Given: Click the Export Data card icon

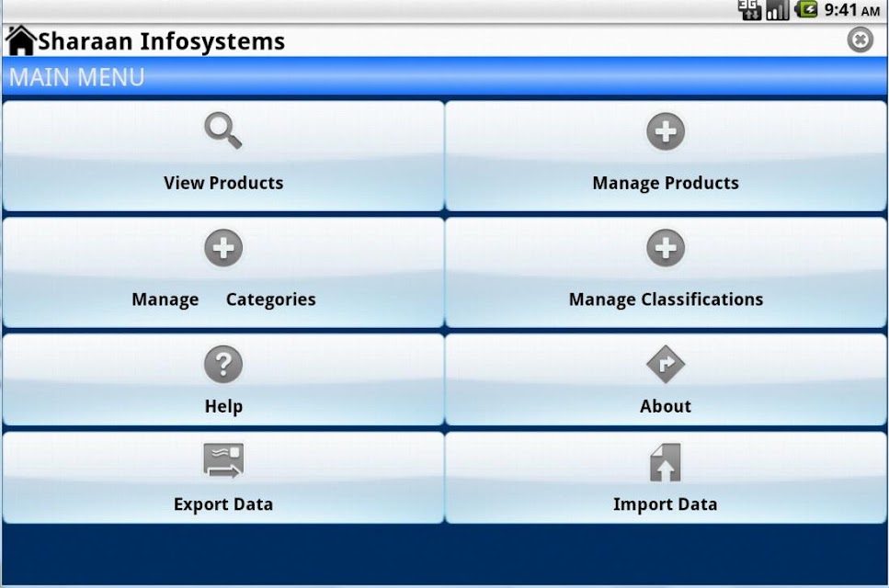Looking at the screenshot, I should [x=223, y=460].
